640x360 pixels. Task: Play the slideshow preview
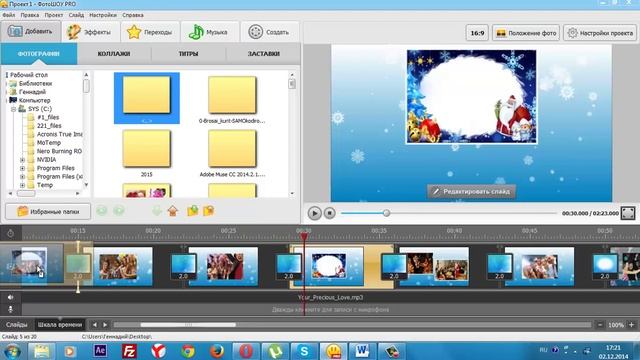click(314, 213)
